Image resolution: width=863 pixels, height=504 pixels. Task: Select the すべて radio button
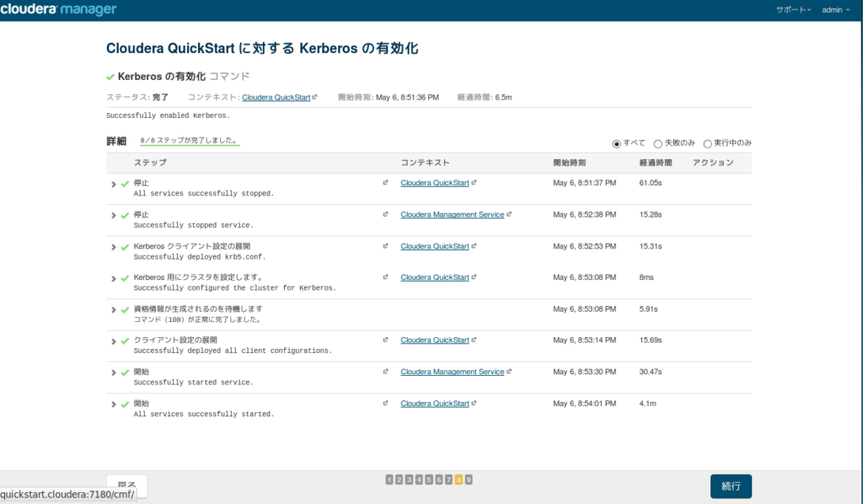coord(616,143)
